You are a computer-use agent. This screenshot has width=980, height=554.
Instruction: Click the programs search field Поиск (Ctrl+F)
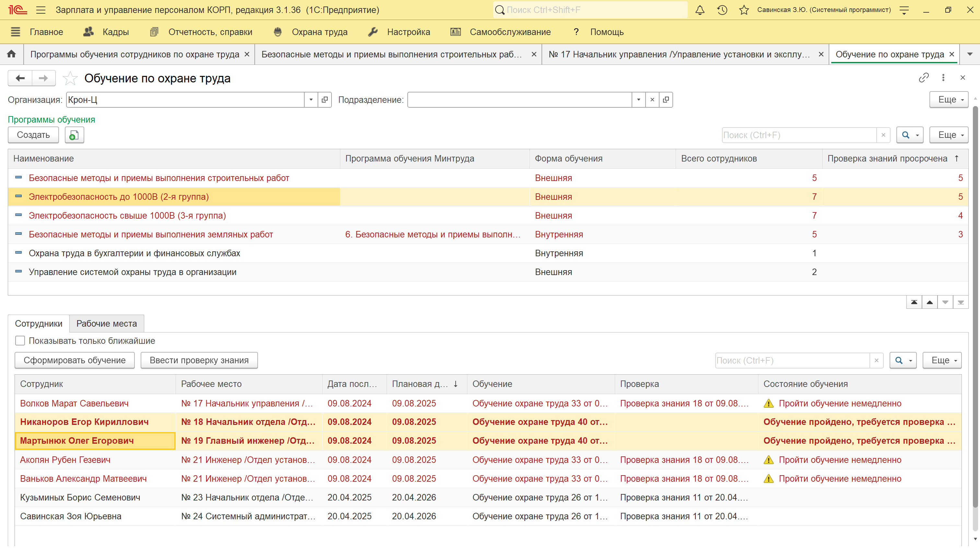[x=799, y=135]
